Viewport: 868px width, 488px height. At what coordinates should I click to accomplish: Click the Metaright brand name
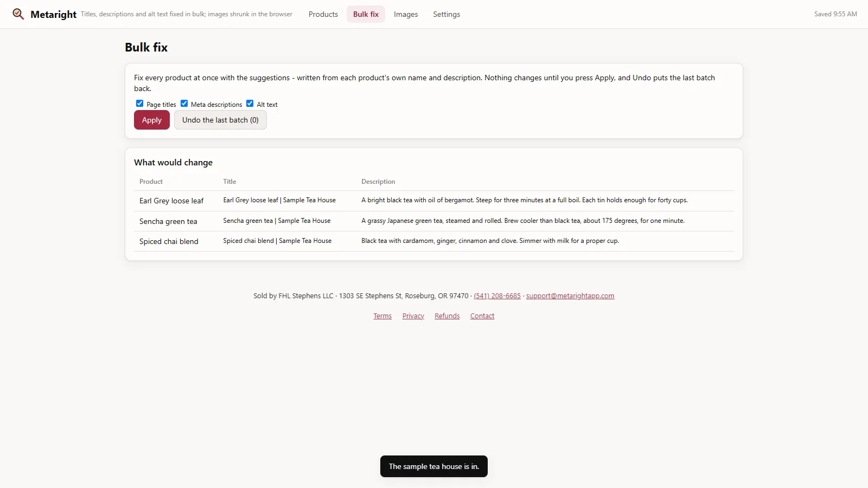(x=53, y=15)
